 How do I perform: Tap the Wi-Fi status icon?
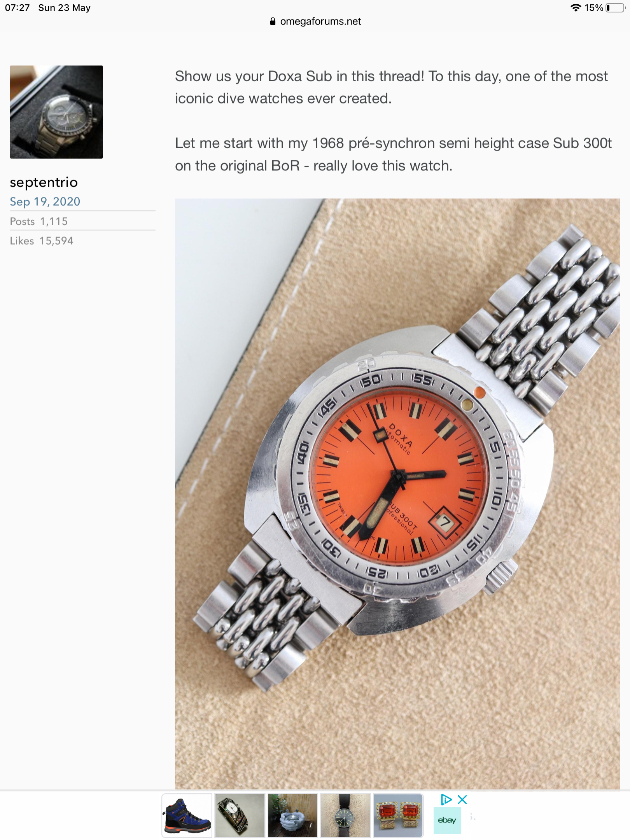point(576,8)
